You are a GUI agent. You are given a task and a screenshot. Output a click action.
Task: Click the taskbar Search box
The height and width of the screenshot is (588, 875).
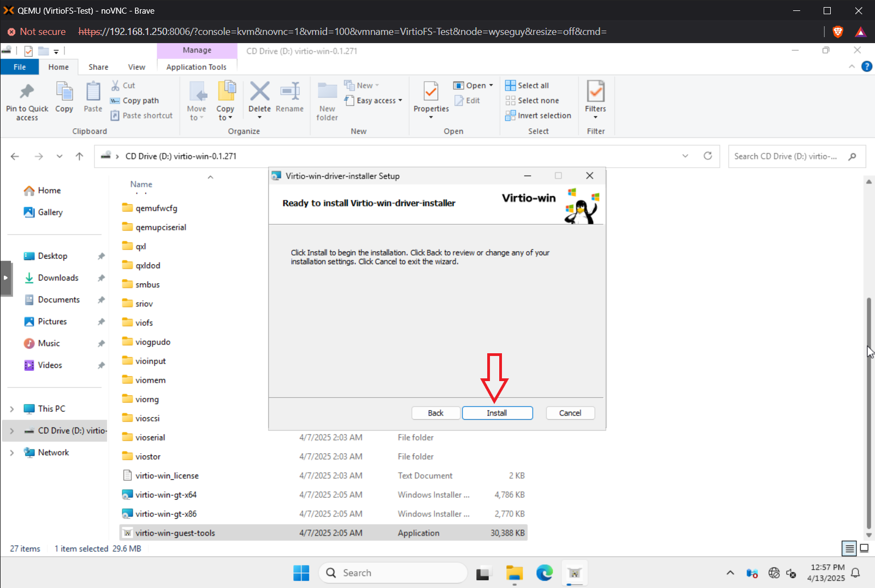pos(393,573)
